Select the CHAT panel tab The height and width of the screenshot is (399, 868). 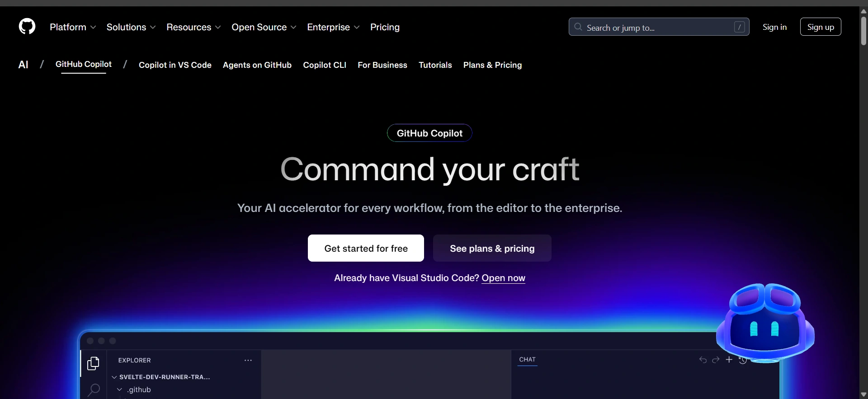(527, 360)
